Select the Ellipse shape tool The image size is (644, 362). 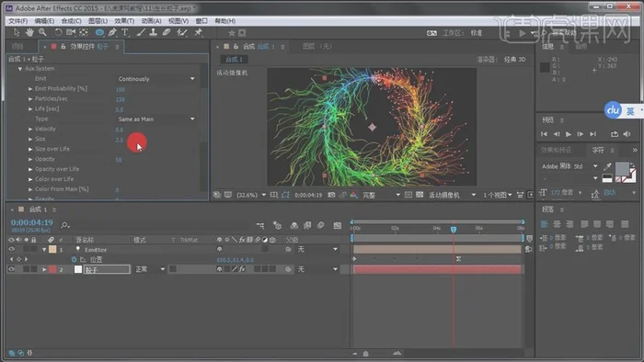(99, 32)
